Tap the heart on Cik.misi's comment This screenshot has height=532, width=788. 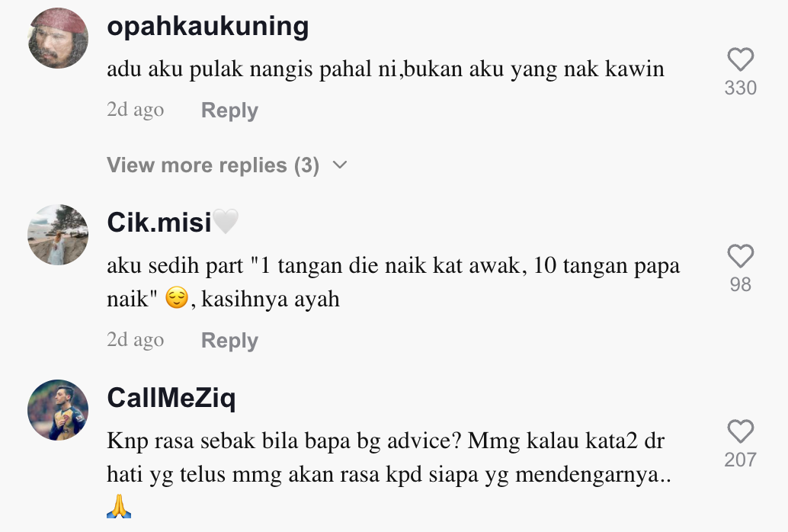(x=740, y=256)
